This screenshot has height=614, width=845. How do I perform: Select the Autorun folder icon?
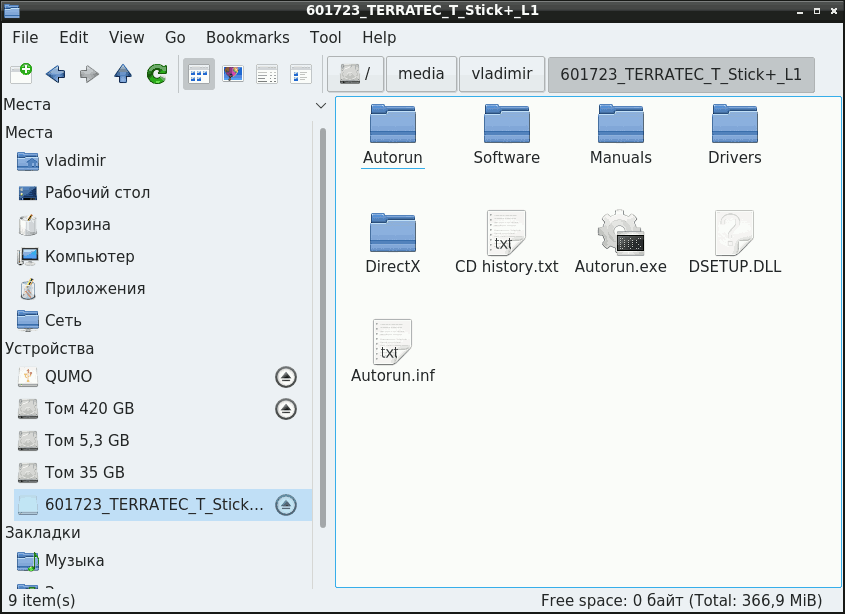(x=393, y=123)
